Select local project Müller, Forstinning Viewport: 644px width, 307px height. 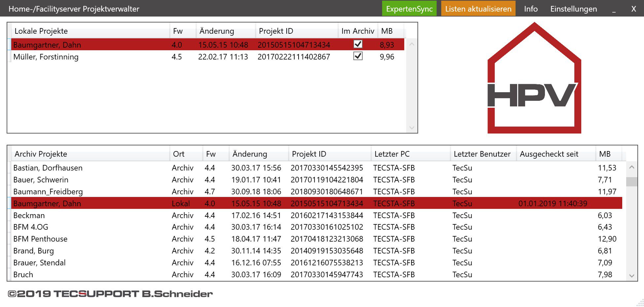pos(208,57)
